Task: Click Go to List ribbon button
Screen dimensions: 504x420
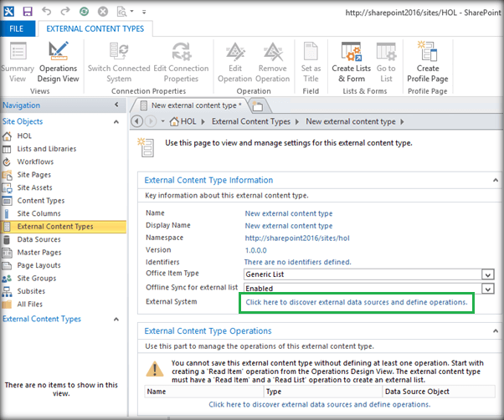Action: (386, 62)
